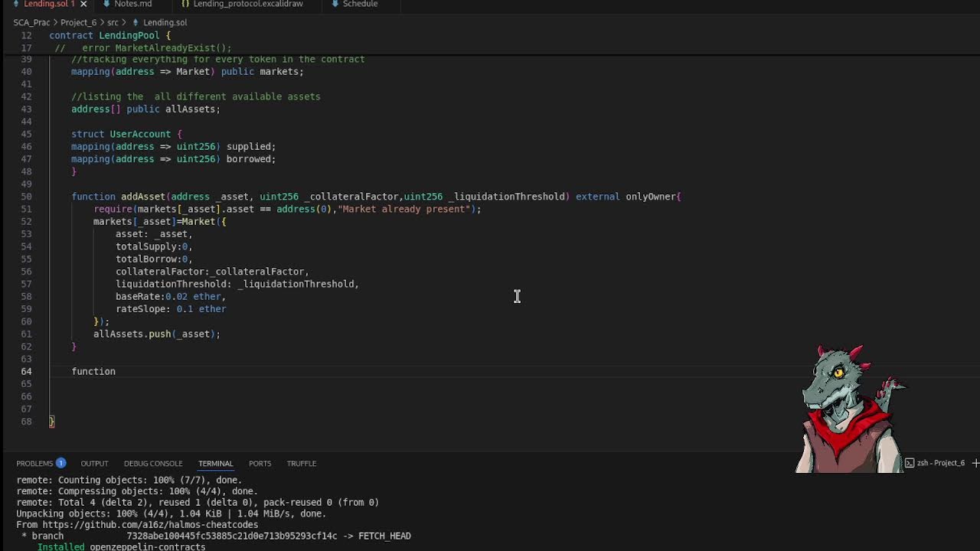This screenshot has height=551, width=980.
Task: Click src folder in the breadcrumb
Action: pos(113,23)
